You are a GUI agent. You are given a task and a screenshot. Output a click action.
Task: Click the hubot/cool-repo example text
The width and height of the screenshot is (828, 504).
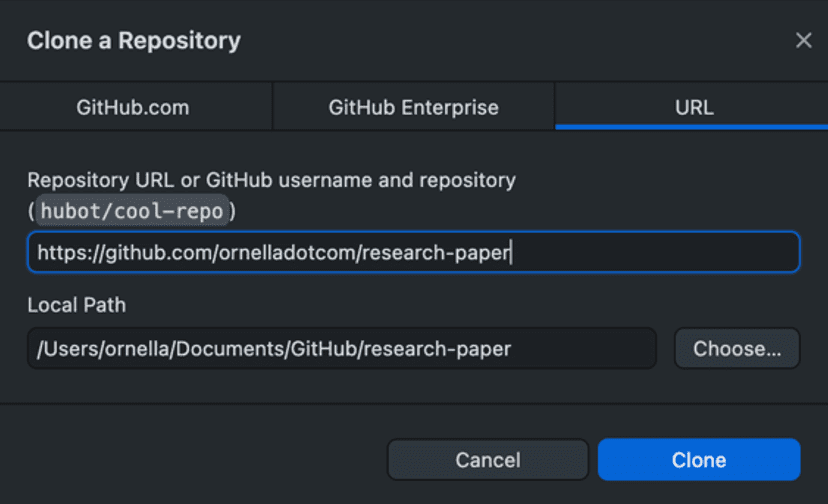(x=132, y=211)
